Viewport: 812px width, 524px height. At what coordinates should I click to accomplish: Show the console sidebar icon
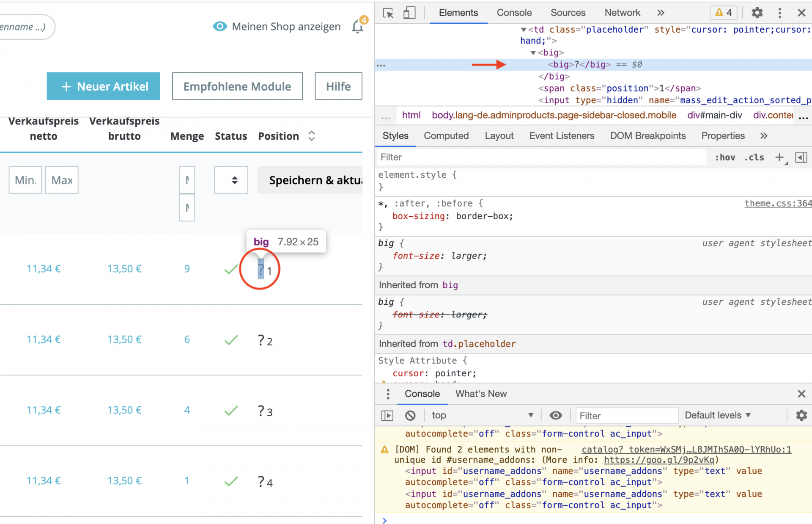[x=387, y=416]
